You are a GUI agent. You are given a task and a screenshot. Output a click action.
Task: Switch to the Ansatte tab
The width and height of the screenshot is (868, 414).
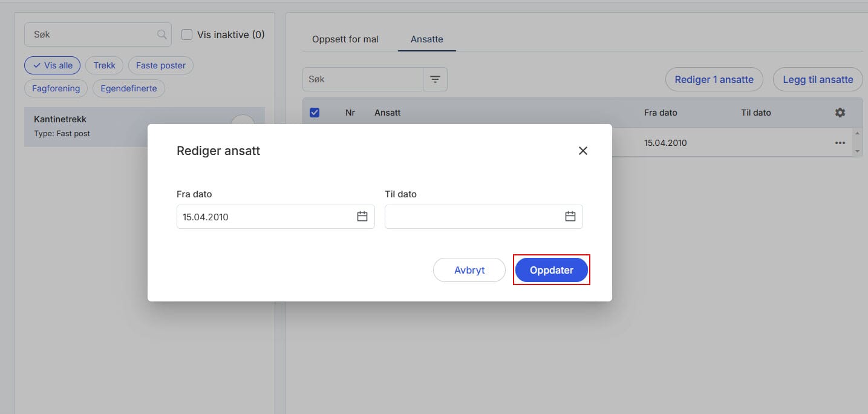point(426,39)
